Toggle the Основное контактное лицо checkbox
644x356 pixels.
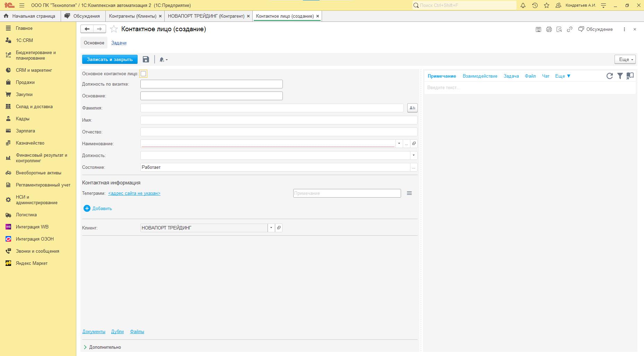coord(143,74)
